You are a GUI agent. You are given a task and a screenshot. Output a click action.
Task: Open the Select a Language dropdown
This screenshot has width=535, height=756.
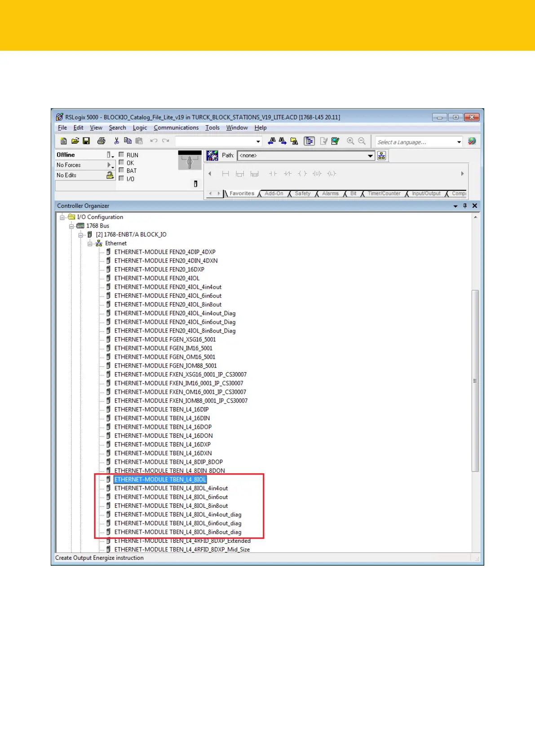[459, 142]
